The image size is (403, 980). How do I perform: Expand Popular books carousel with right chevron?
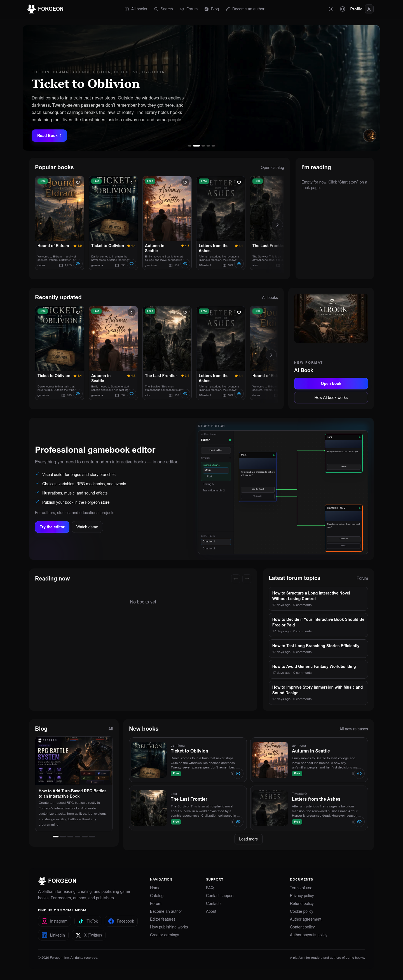(x=277, y=225)
